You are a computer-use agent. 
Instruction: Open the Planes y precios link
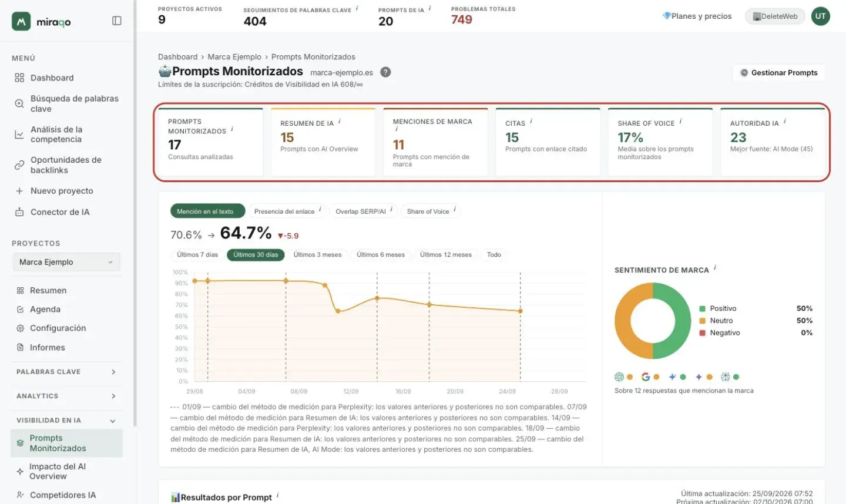697,16
